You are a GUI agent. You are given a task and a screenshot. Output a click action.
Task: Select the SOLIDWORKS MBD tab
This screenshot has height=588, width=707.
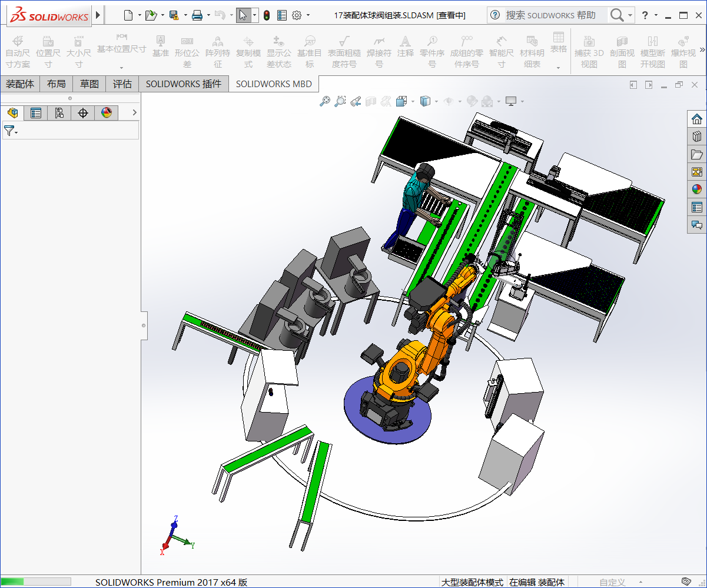point(274,84)
